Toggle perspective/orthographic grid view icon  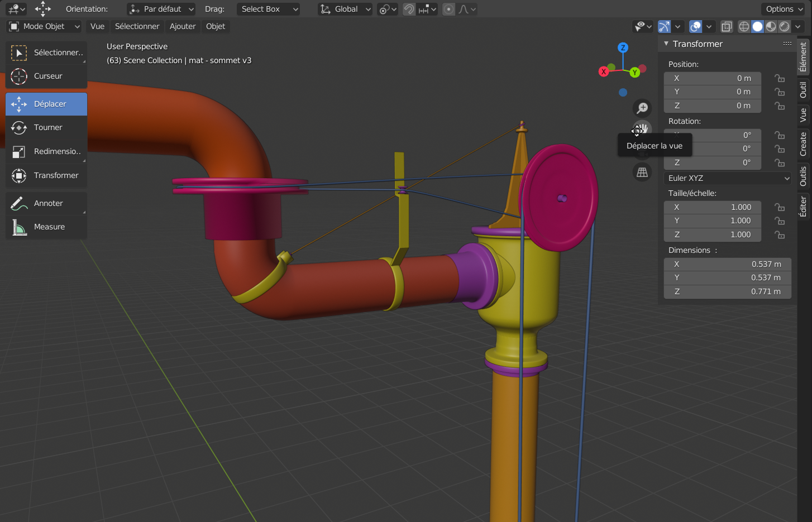pos(642,173)
